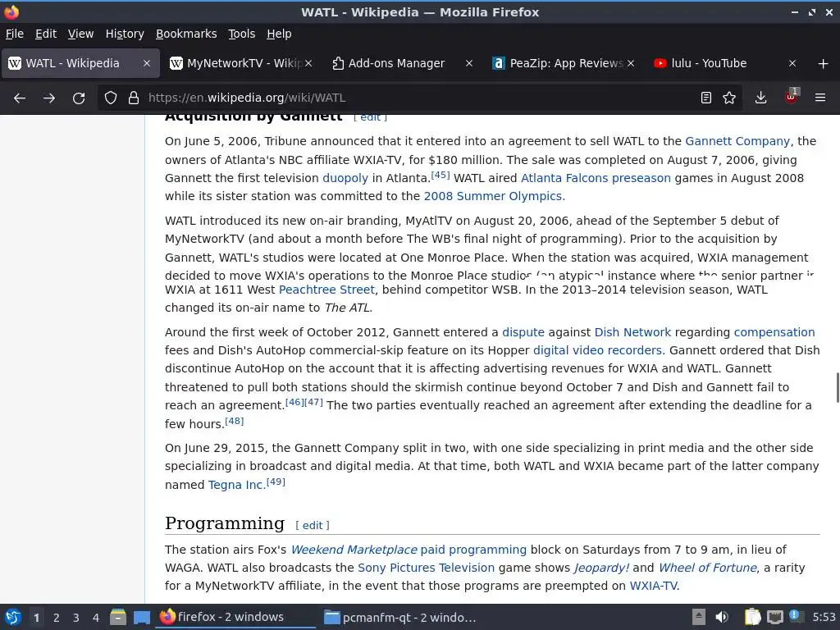The height and width of the screenshot is (630, 840).
Task: Close the lulu - YouTube tab
Action: pos(792,63)
